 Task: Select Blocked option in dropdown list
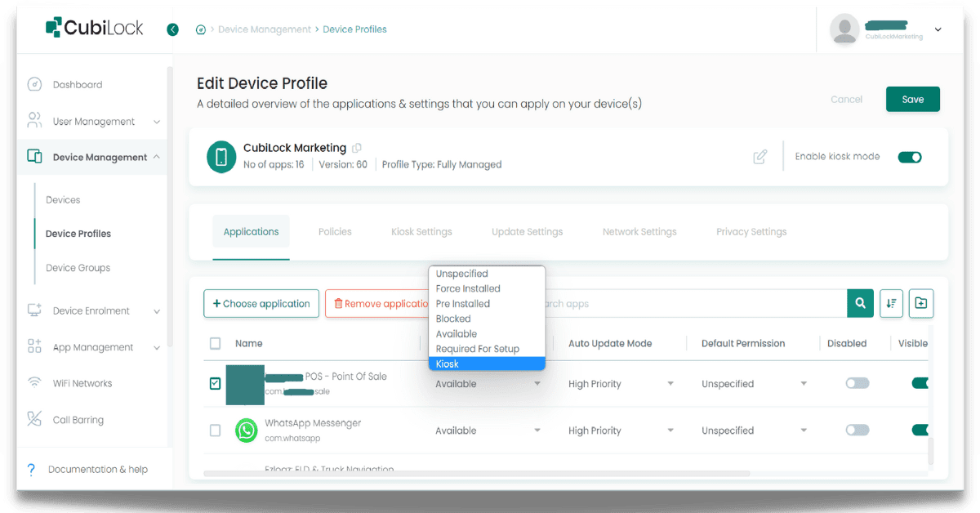487,319
